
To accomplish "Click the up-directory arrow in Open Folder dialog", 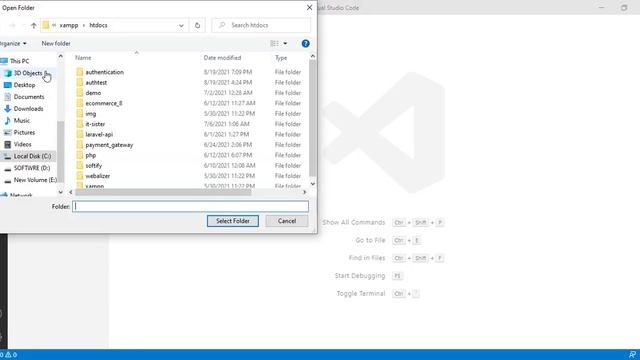I will coord(33,25).
